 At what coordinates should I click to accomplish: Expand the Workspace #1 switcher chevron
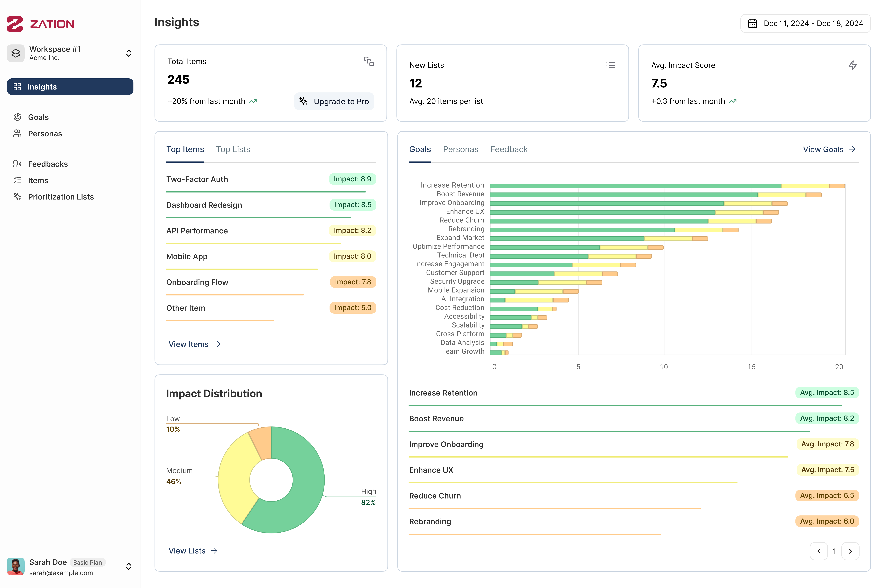point(129,53)
